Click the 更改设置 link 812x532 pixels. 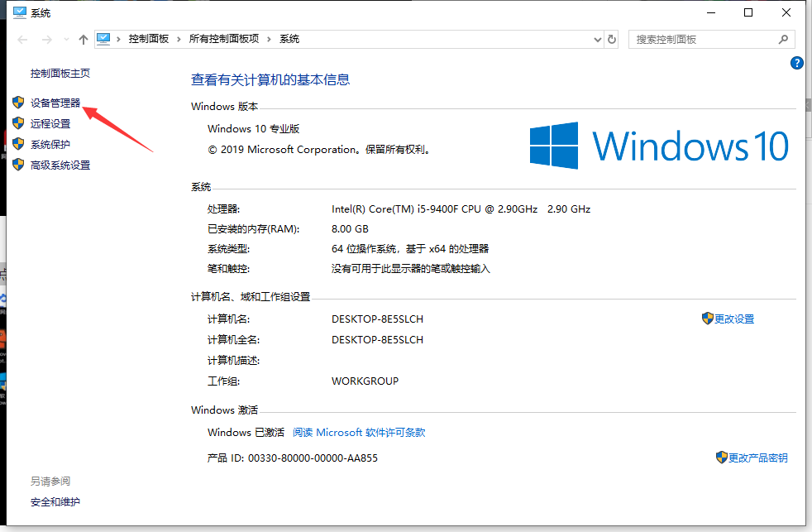pos(734,318)
